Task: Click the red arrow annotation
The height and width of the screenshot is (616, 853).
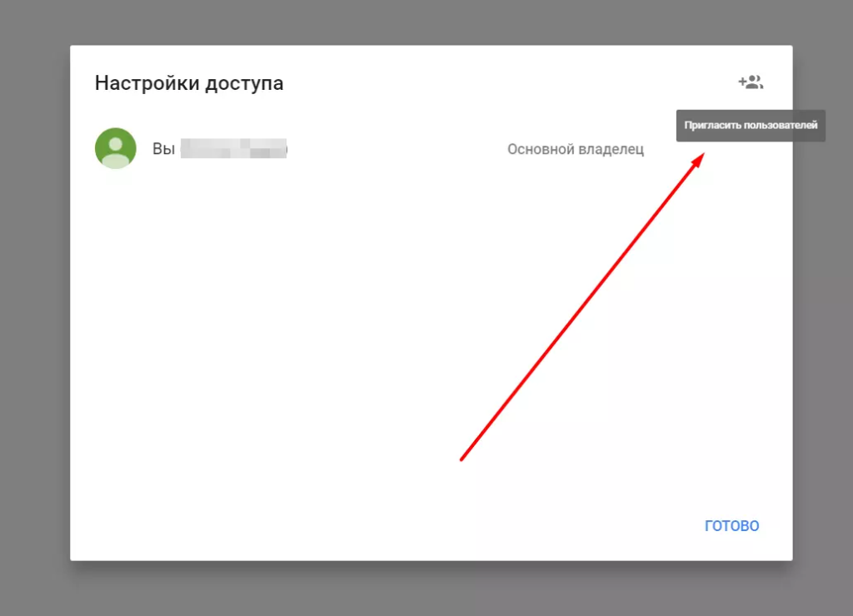Action: (583, 306)
